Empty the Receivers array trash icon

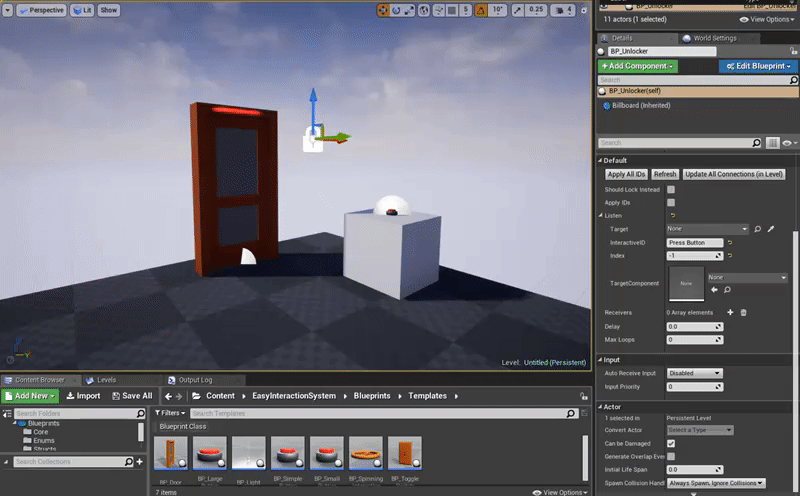click(x=743, y=312)
